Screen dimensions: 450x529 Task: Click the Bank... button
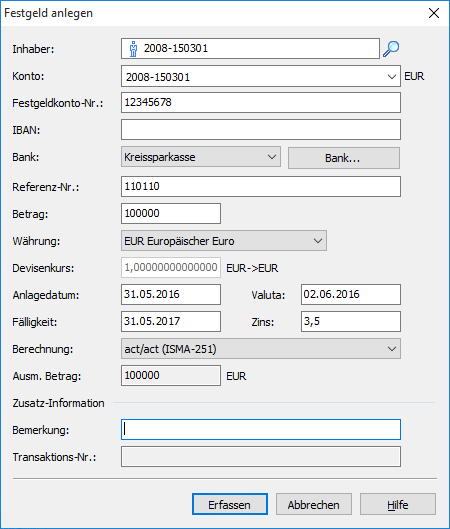coord(344,158)
